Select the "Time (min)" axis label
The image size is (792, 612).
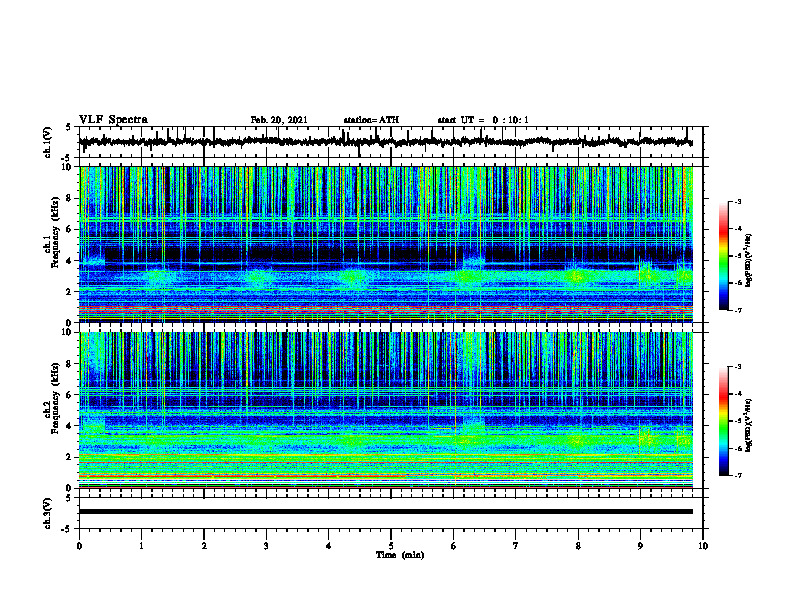400,555
